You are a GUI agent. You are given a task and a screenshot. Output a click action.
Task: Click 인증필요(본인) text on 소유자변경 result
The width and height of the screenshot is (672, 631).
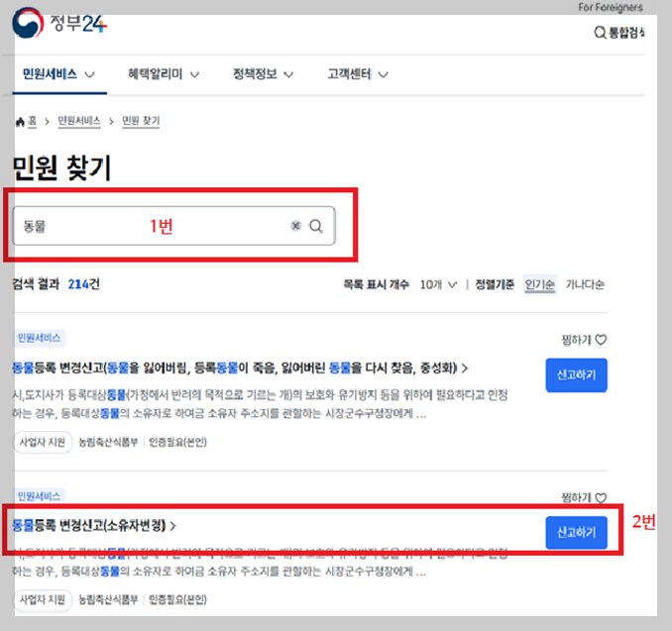coord(177,599)
